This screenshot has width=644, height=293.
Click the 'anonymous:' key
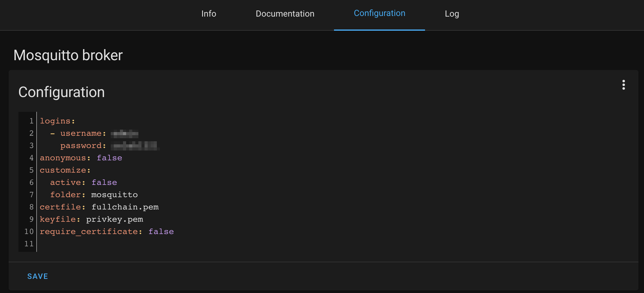[x=65, y=158]
